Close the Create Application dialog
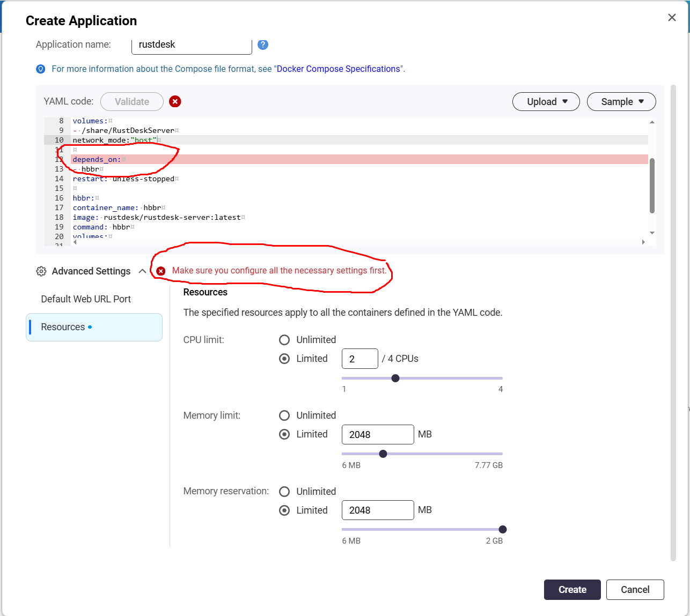This screenshot has width=690, height=616. [672, 18]
